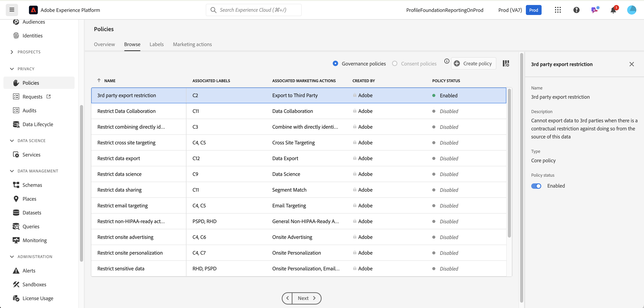Open the AI assistant chat icon
Screen dimensions: 644x308
pos(595,10)
